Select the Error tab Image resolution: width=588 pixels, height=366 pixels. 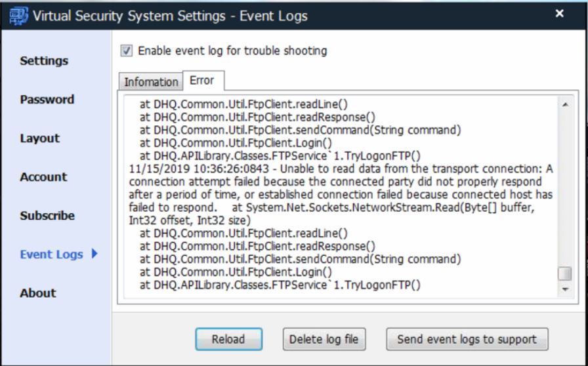(202, 80)
